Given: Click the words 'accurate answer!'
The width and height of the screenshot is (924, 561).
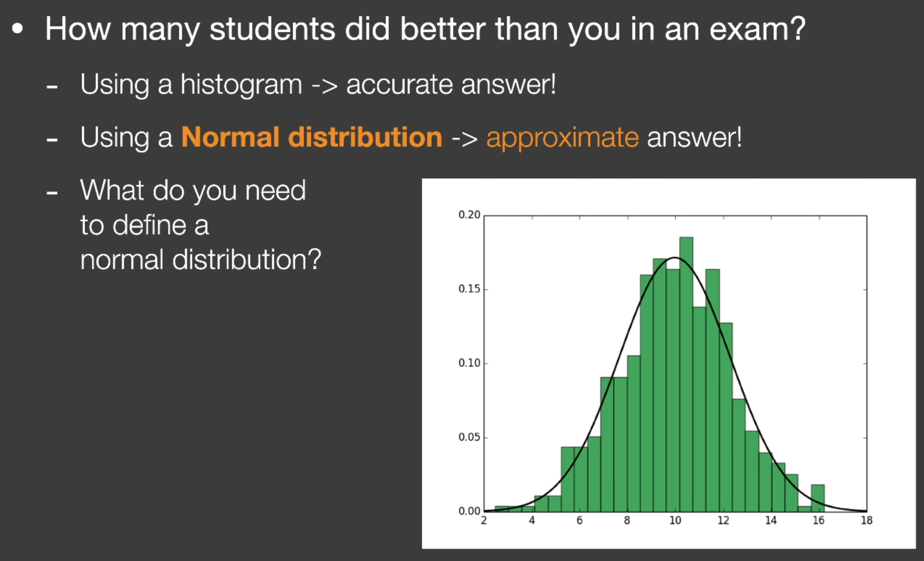Looking at the screenshot, I should [451, 85].
